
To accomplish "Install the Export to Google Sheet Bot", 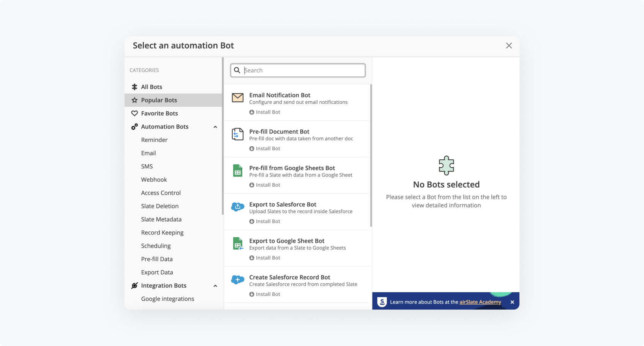I will [x=265, y=258].
